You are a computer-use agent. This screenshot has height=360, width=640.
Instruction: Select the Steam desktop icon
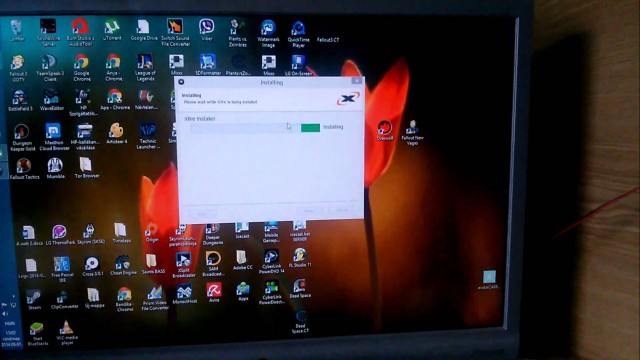(34, 300)
